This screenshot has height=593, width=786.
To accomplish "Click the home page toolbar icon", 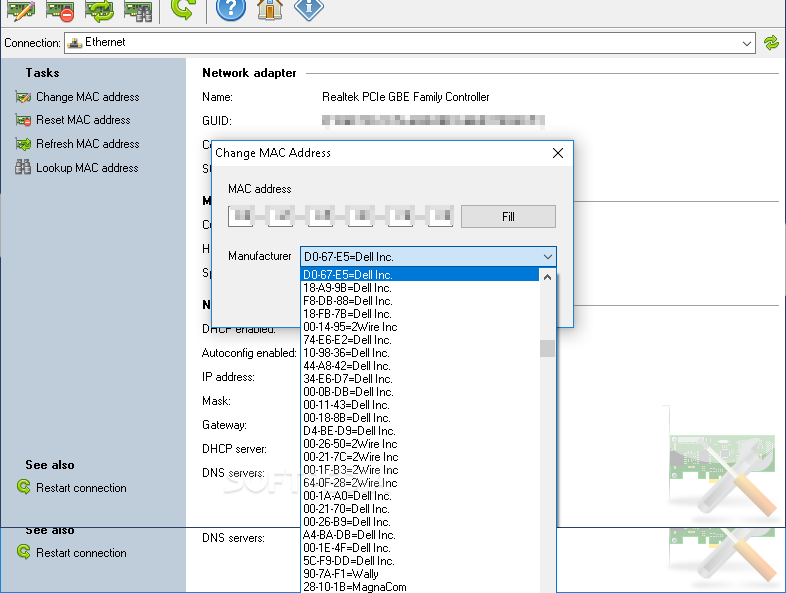I will coord(270,9).
